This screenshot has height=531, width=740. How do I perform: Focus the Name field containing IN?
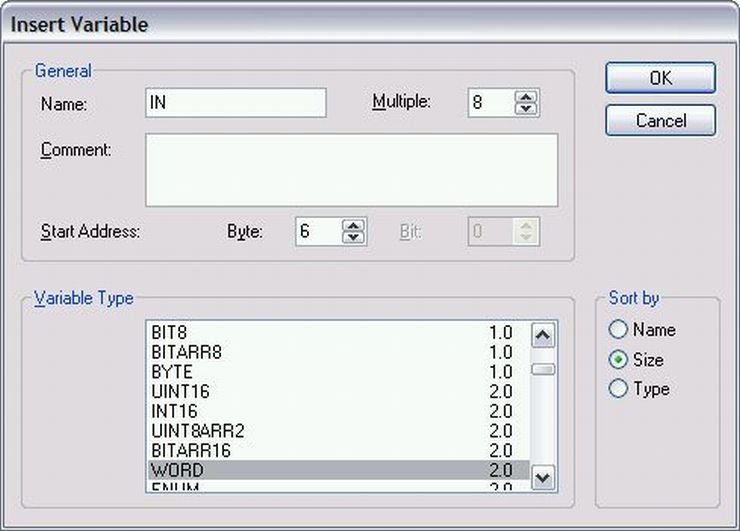point(235,102)
